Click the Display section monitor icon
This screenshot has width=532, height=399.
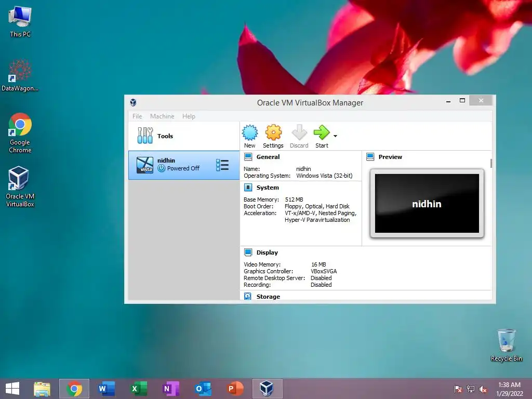(x=248, y=252)
